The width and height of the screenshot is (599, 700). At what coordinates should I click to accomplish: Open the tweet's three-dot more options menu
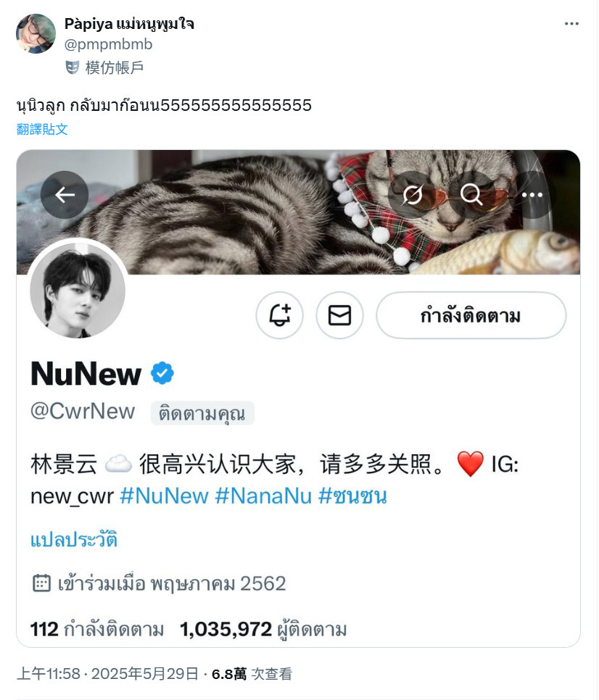pyautogui.click(x=571, y=24)
